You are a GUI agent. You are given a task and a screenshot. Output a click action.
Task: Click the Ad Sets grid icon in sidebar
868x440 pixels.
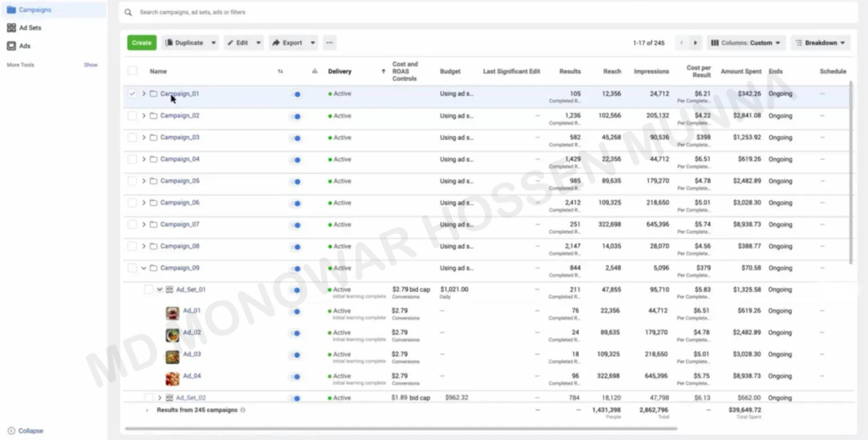(11, 28)
